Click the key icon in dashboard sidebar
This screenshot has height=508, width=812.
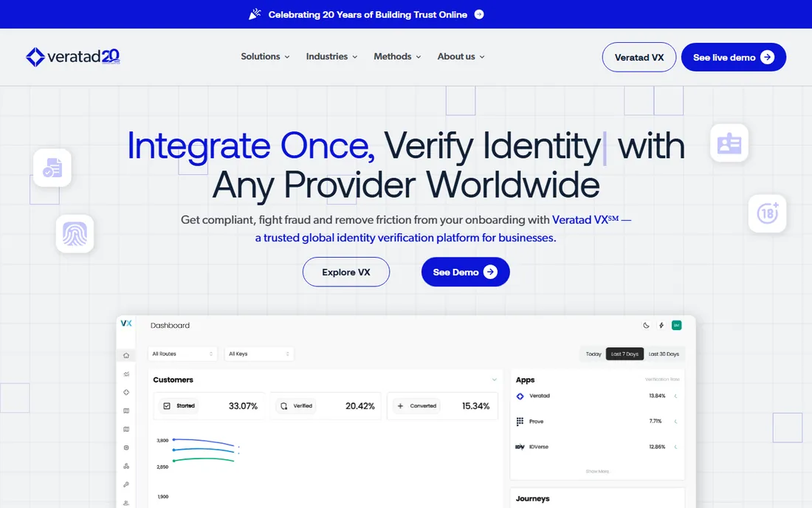point(125,484)
